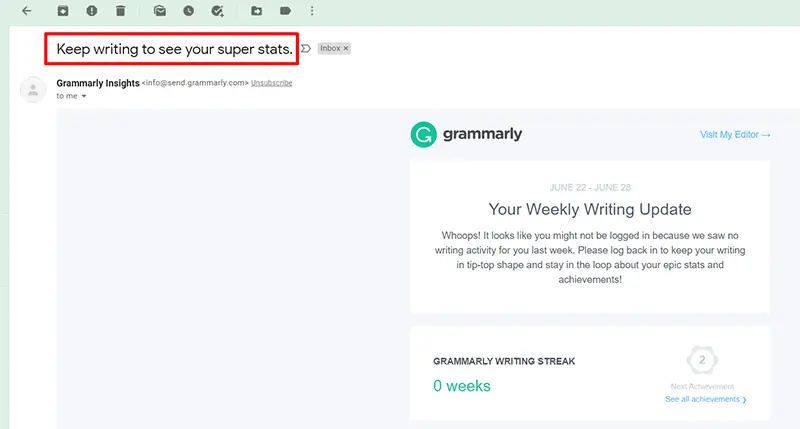
Task: Snooze this email with clock icon
Action: 188,11
